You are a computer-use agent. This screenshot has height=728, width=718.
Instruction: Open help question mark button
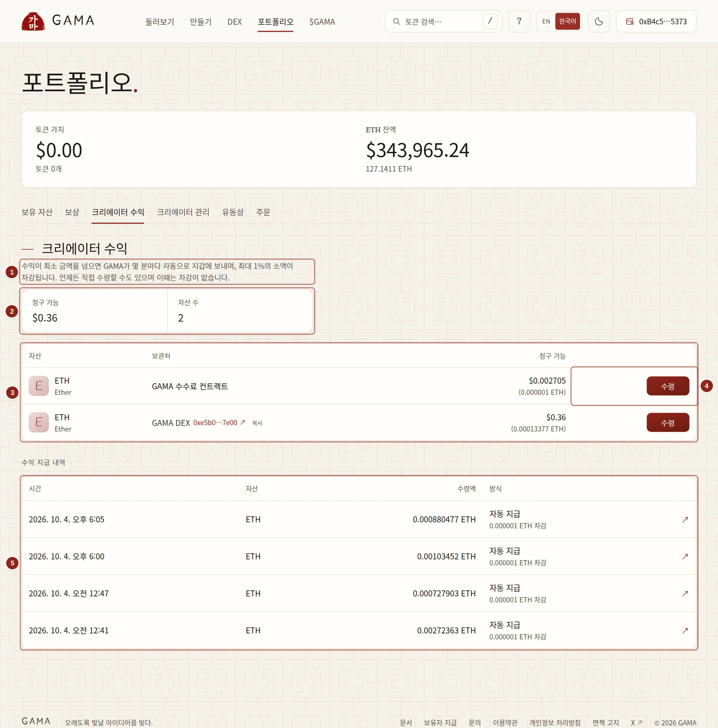(x=519, y=21)
